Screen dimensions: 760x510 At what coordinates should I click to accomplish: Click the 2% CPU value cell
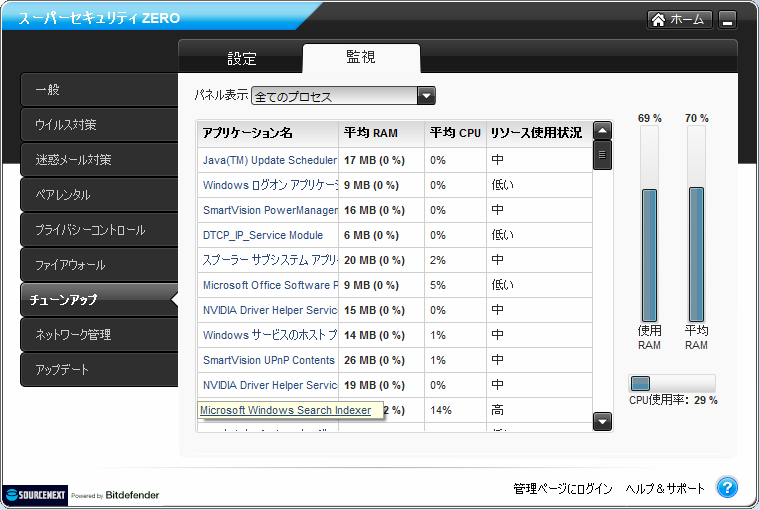[456, 260]
